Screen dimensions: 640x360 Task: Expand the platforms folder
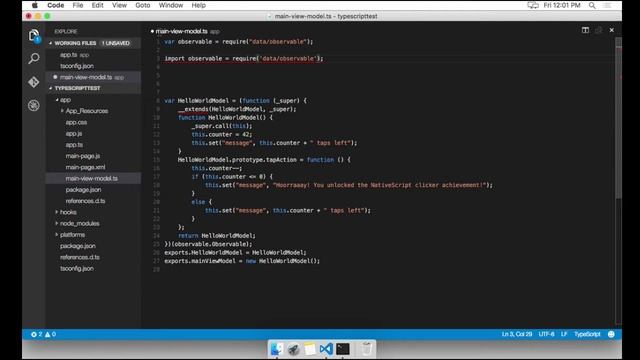[57, 235]
